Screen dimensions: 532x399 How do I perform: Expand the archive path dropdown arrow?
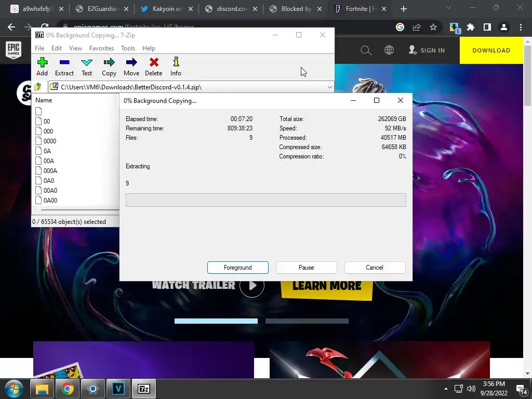[x=329, y=87]
